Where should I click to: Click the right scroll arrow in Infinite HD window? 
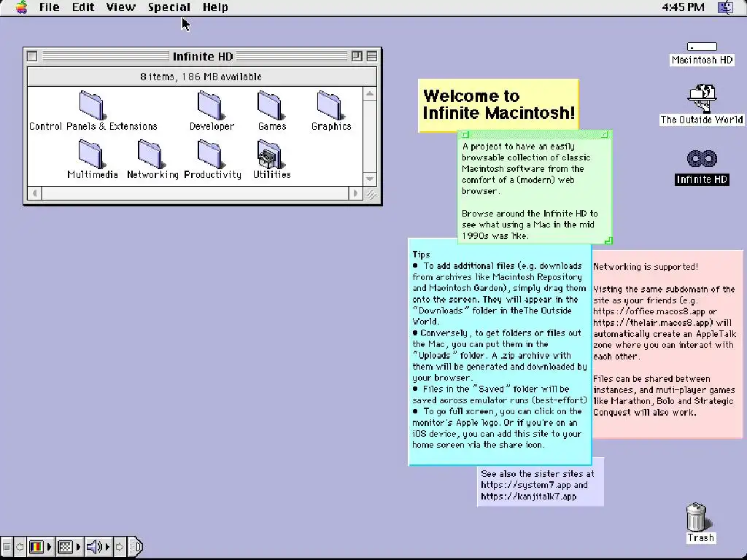tap(355, 193)
